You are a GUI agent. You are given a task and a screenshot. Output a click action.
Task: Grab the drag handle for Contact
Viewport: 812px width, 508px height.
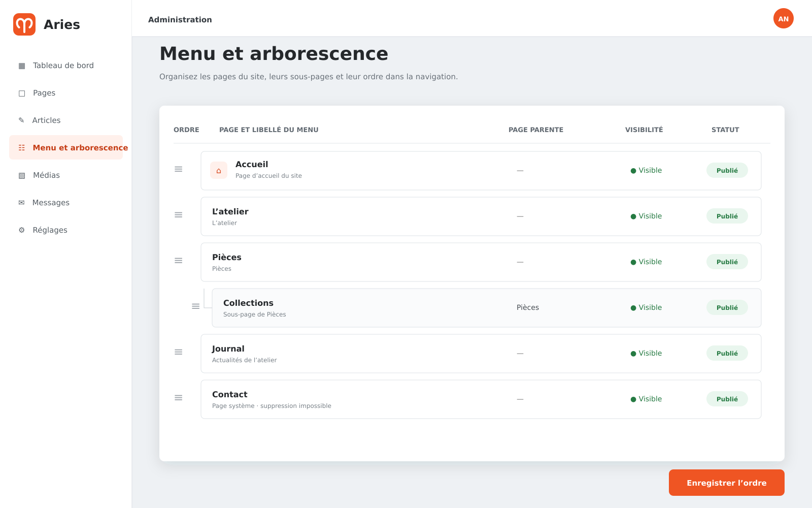pos(179,398)
